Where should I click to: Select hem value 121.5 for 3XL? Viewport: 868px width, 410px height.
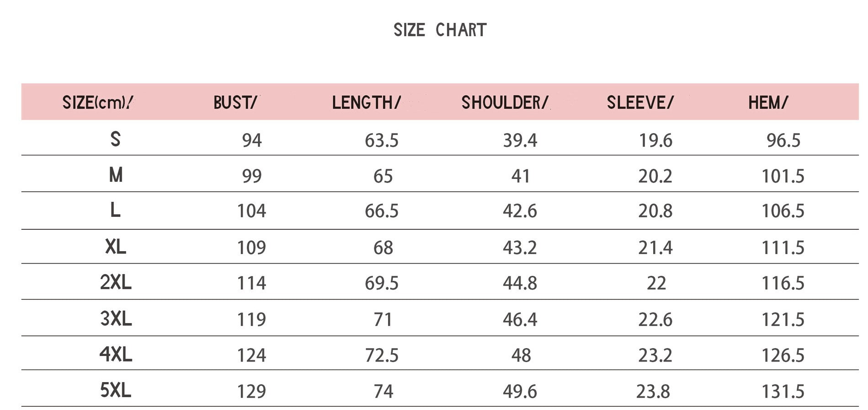(783, 319)
